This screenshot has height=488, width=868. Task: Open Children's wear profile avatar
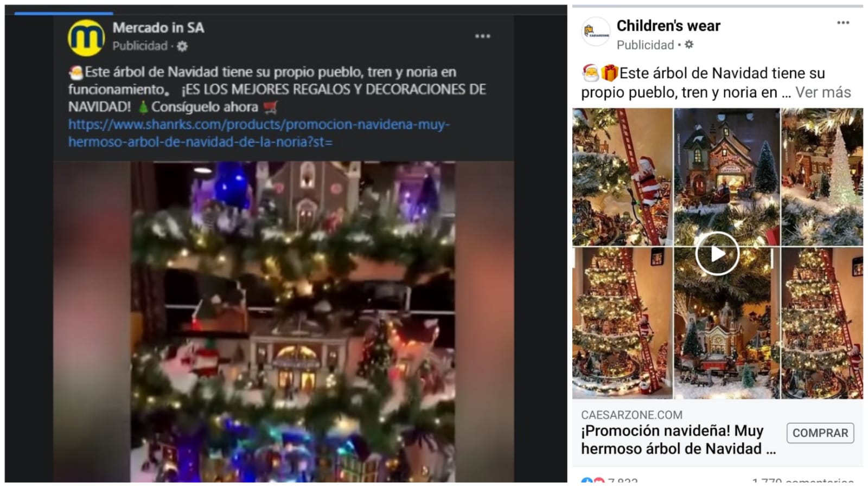tap(596, 32)
